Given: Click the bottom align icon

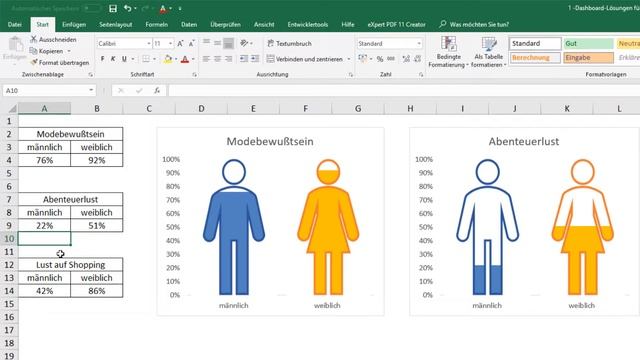Looking at the screenshot, I should (229, 43).
